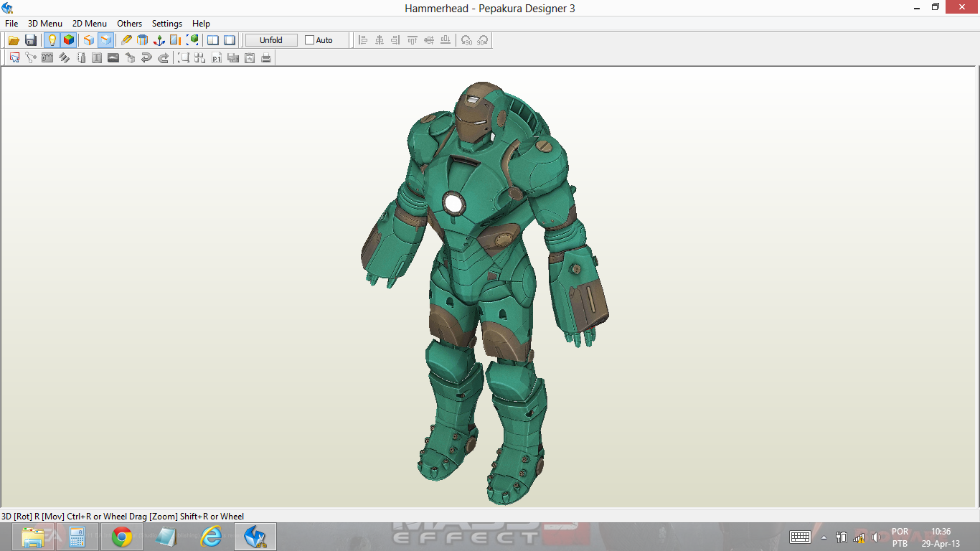
Task: Open Google Chrome from the taskbar
Action: click(122, 537)
